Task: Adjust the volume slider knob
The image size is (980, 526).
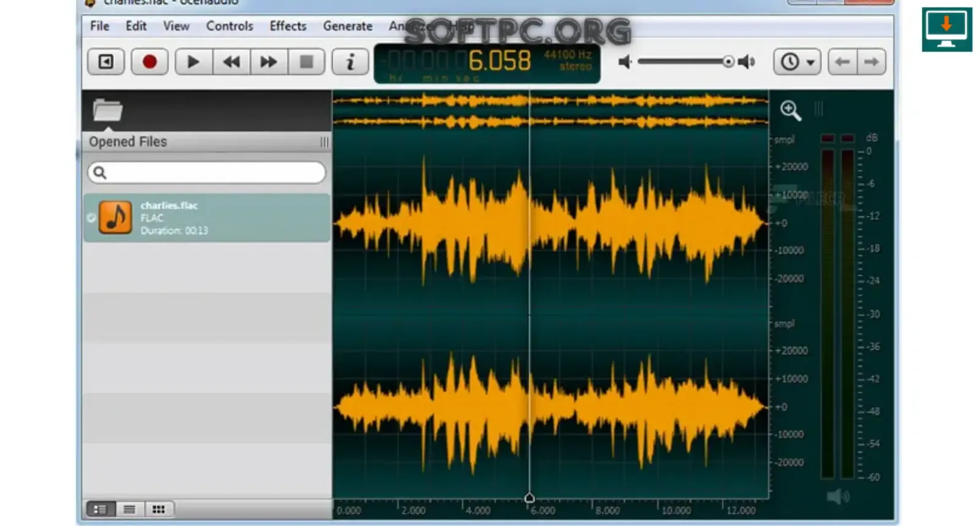Action: click(728, 61)
